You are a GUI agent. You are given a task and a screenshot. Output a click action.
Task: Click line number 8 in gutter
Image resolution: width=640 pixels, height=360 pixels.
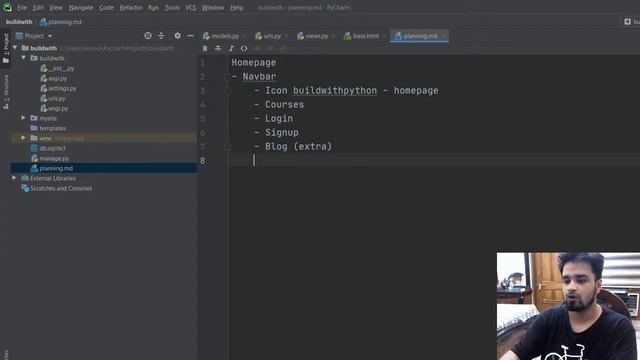coord(202,160)
